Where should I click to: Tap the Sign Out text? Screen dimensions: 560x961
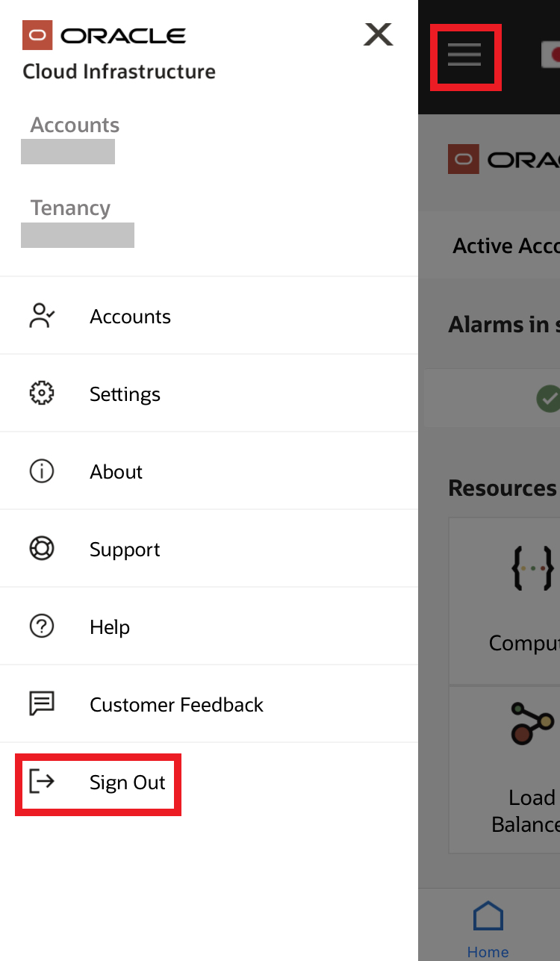(x=128, y=783)
